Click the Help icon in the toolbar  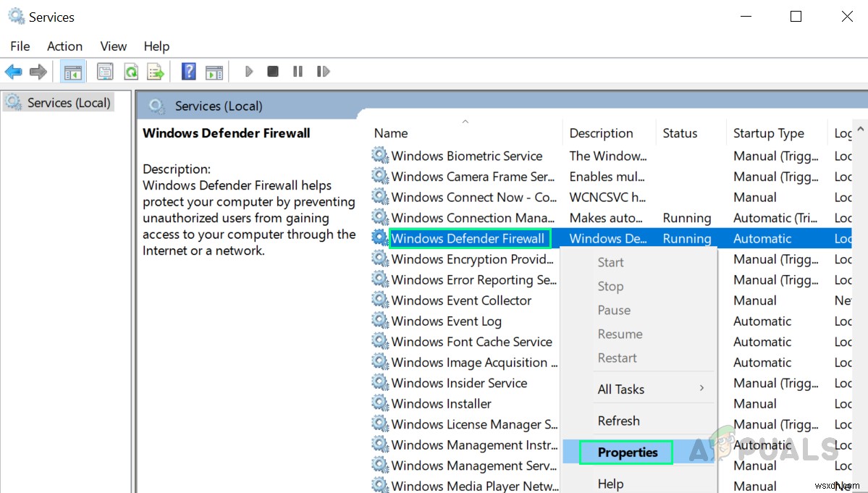188,71
